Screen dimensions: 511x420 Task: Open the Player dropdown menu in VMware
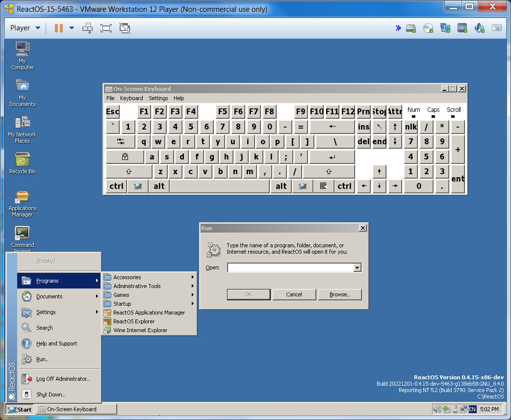25,28
